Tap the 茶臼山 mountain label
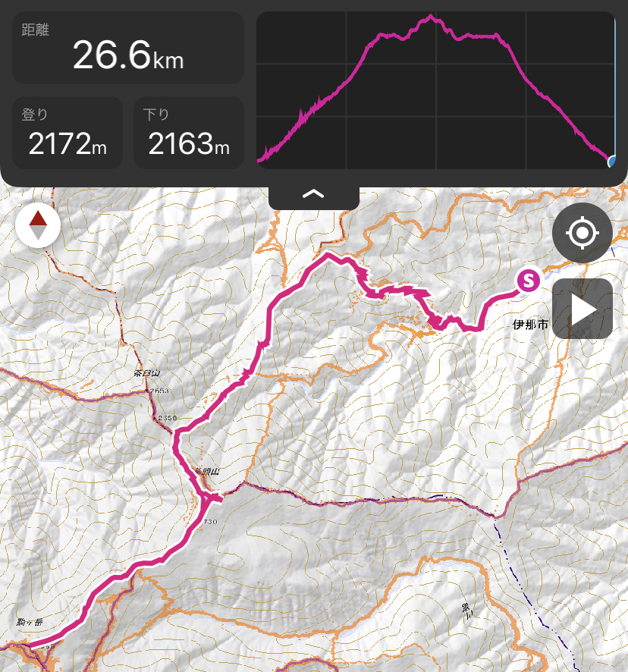This screenshot has height=672, width=628. (x=146, y=373)
